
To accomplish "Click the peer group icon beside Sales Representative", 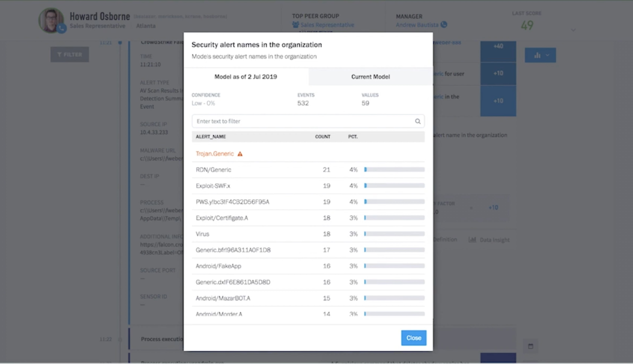I will tap(295, 25).
